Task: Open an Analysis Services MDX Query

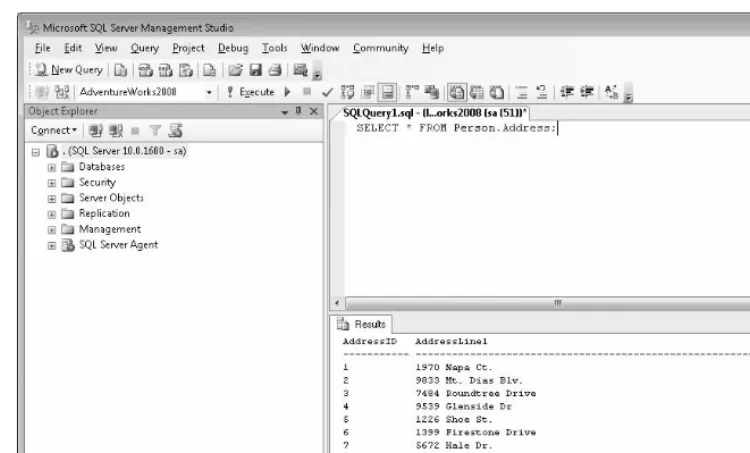Action: point(145,70)
